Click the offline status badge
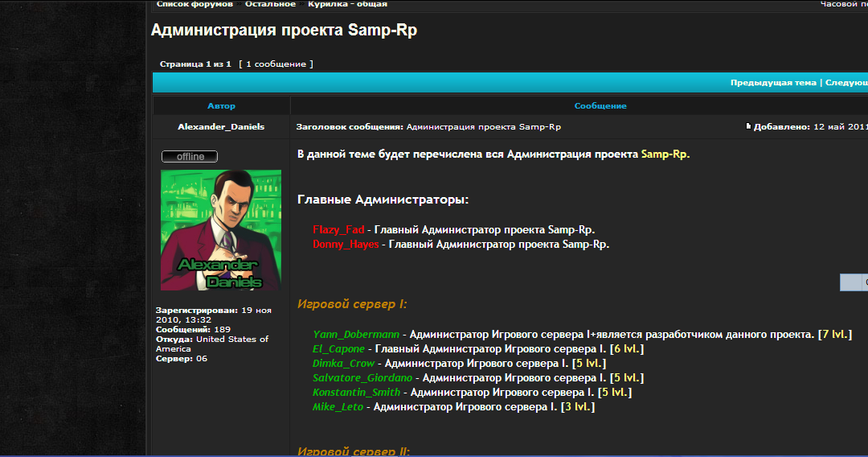Viewport: 868px width, 457px height. tap(190, 157)
